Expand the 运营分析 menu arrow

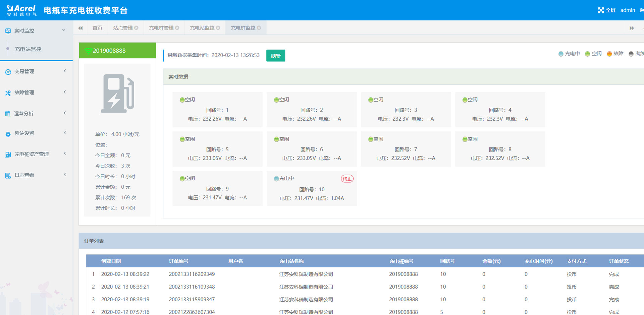pyautogui.click(x=65, y=113)
